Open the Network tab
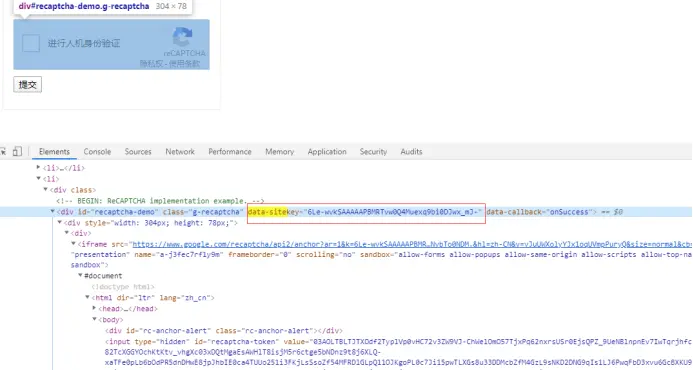Screen dimensions: 693x370 (180, 152)
